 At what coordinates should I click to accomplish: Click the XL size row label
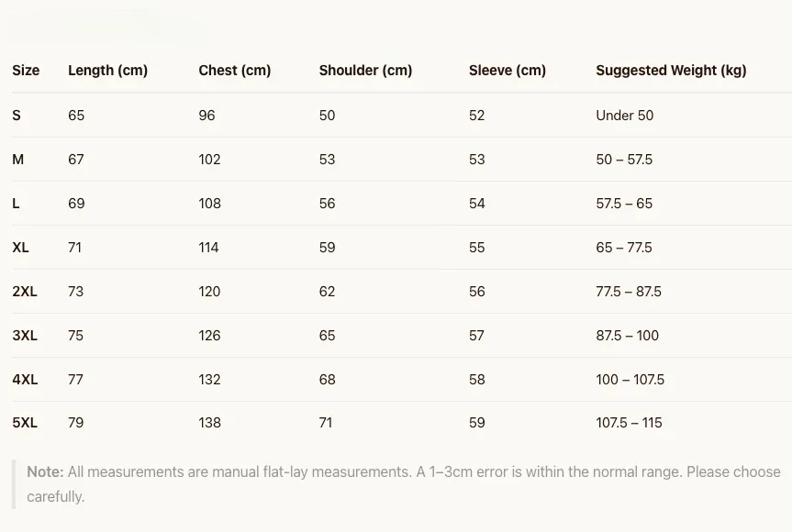coord(21,248)
